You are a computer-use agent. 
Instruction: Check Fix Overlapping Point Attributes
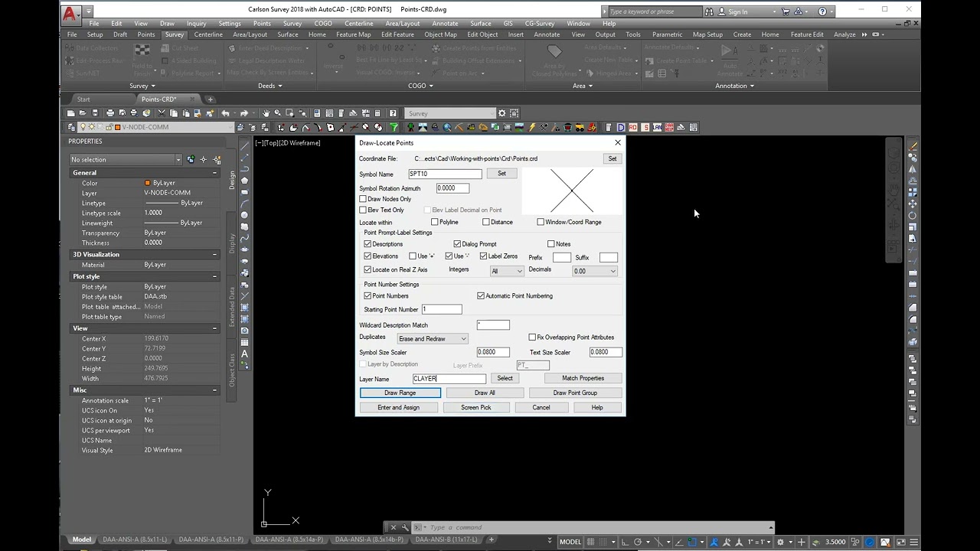[x=532, y=337]
